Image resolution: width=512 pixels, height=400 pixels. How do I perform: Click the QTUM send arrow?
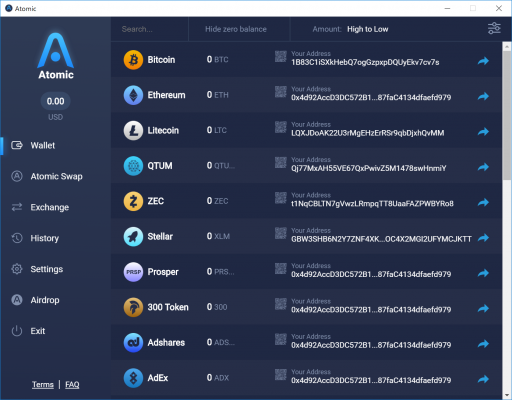[x=483, y=167]
